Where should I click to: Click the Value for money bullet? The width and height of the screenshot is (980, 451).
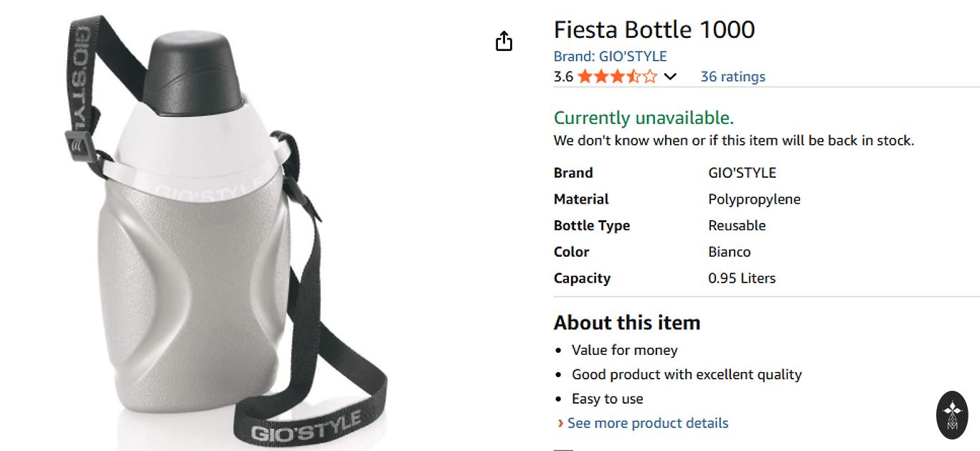[x=624, y=350]
